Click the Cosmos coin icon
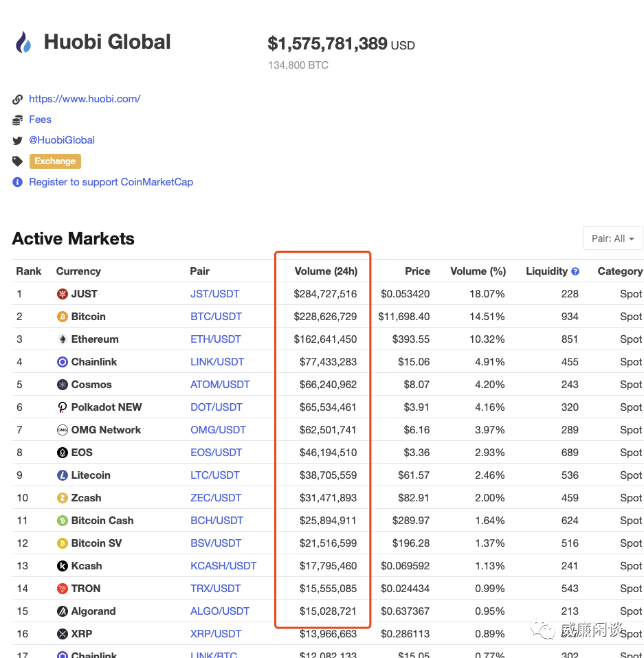The width and height of the screenshot is (644, 658). 62,385
